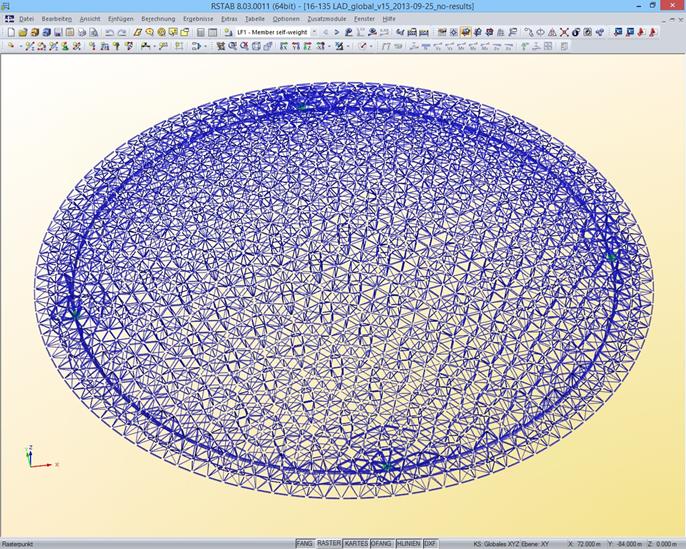Click the open folder icon in toolbar
686x549 pixels.
click(23, 32)
